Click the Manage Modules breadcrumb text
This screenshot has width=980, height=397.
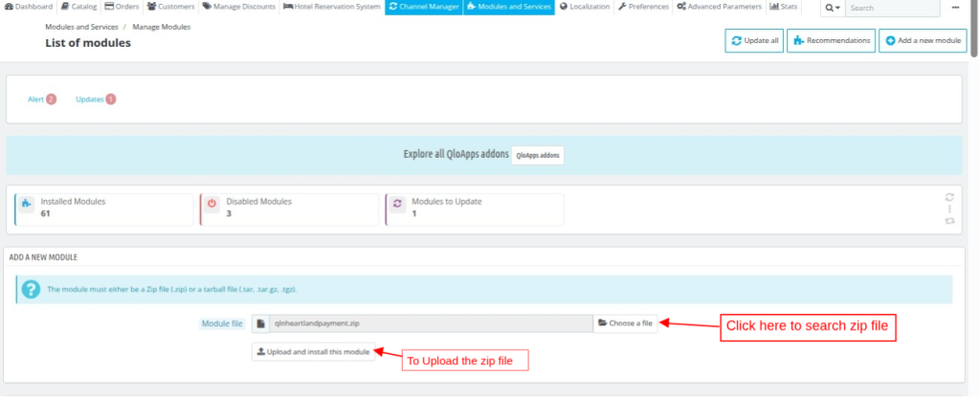click(161, 28)
